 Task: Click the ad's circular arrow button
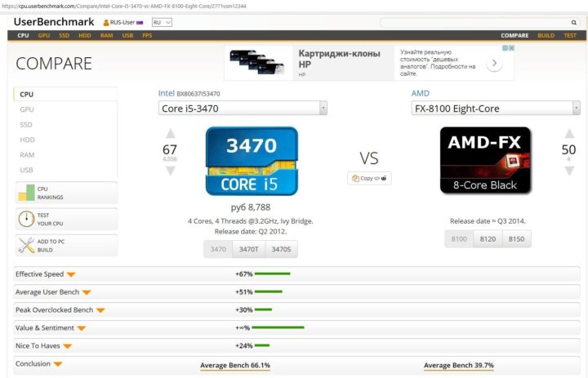pyautogui.click(x=496, y=64)
